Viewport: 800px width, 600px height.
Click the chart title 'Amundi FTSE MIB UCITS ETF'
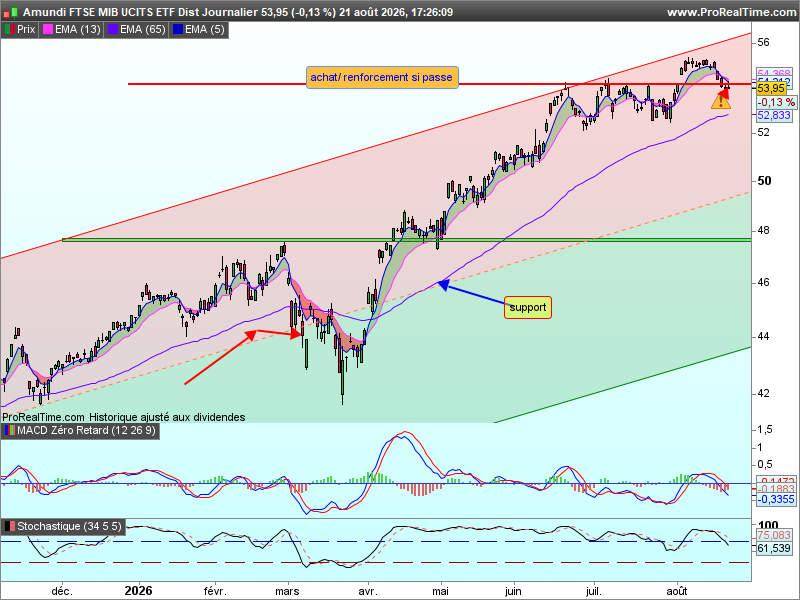pyautogui.click(x=99, y=12)
